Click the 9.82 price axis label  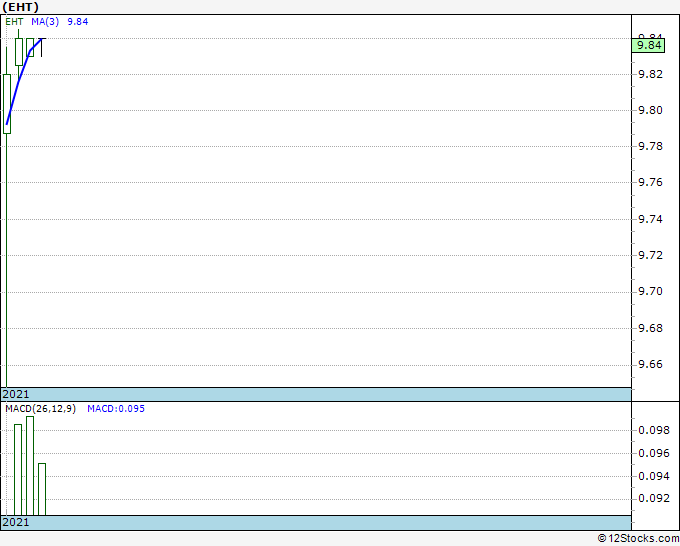651,75
